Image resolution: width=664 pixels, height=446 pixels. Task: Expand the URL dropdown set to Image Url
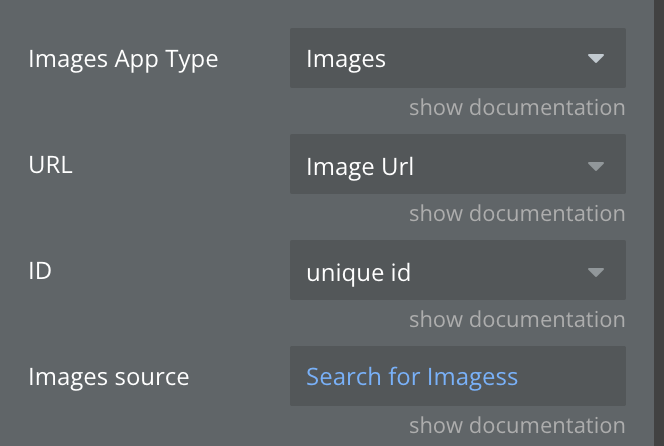pos(457,164)
